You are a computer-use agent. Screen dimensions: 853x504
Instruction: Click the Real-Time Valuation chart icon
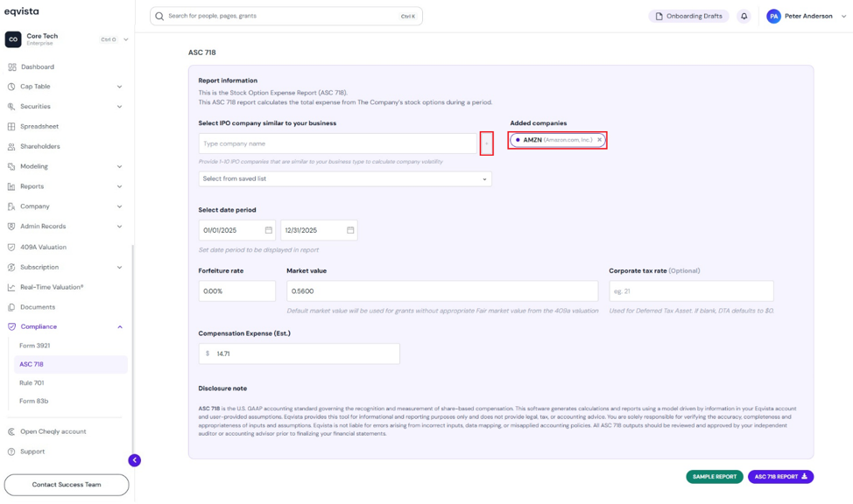11,287
